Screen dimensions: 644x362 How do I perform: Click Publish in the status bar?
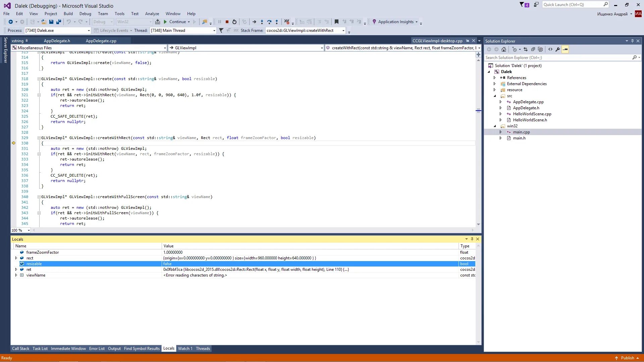627,358
